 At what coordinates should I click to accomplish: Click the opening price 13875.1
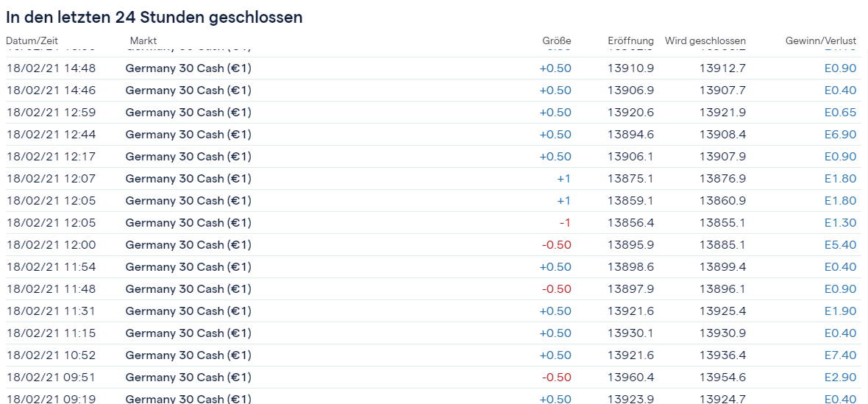coord(630,179)
